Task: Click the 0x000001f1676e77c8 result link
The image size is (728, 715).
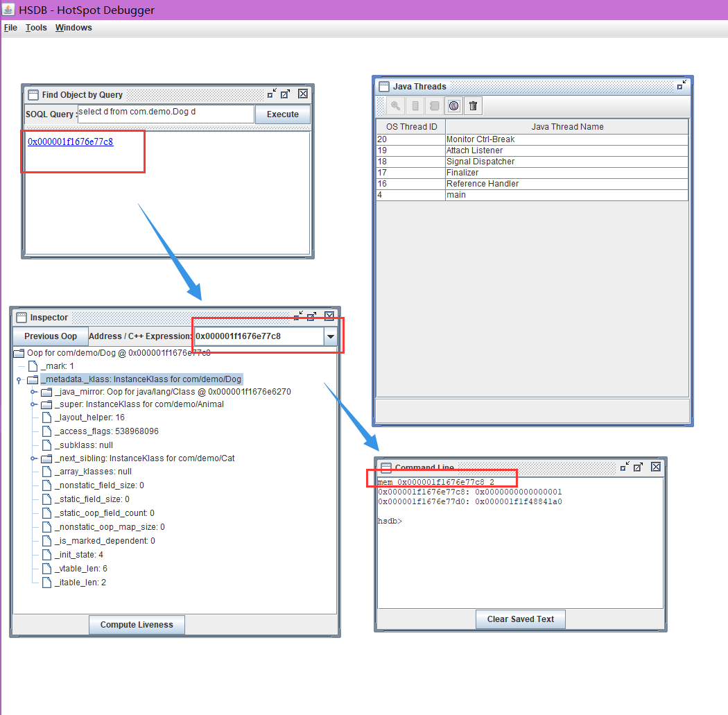Action: click(70, 142)
